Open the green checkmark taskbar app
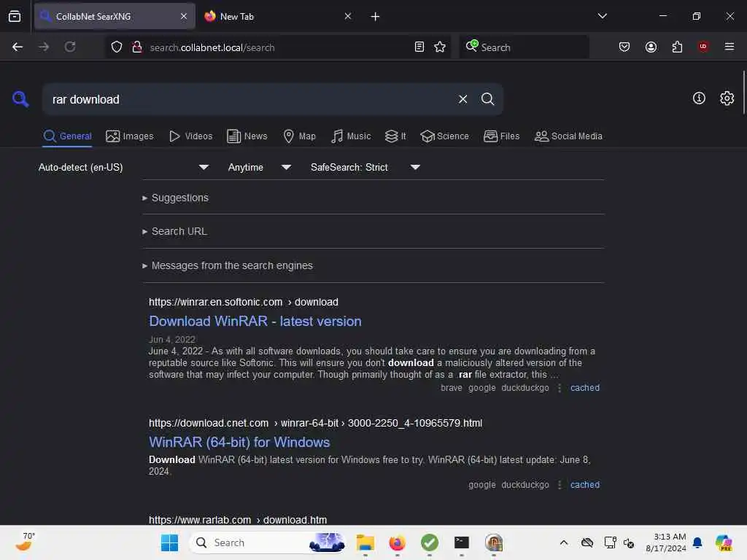The image size is (747, 560). pyautogui.click(x=429, y=542)
